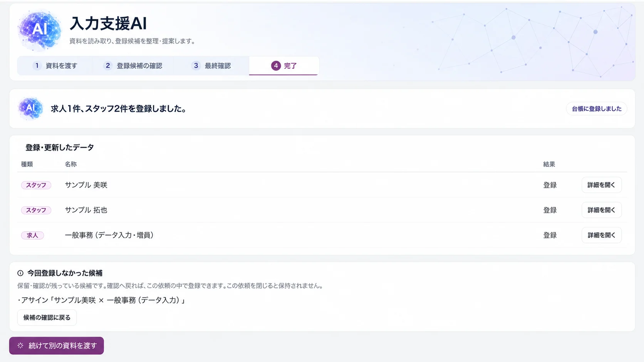This screenshot has height=362, width=644.
Task: Open details for 一般事務 job row
Action: click(601, 235)
